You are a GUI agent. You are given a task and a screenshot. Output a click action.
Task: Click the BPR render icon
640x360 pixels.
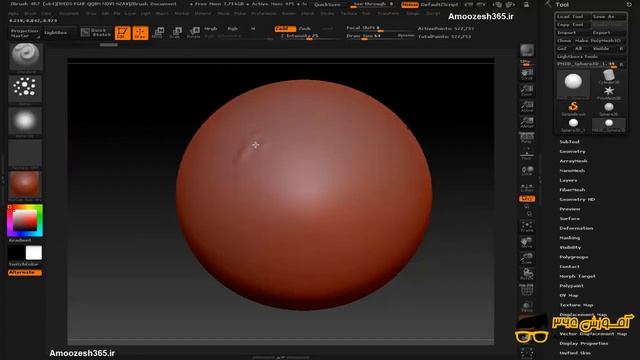point(527,51)
